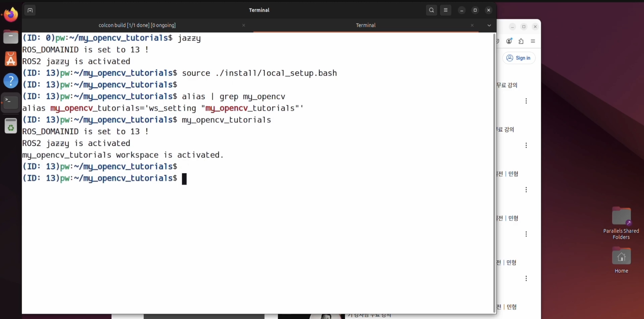
Task: Click the browser account profile icon
Action: (x=509, y=41)
